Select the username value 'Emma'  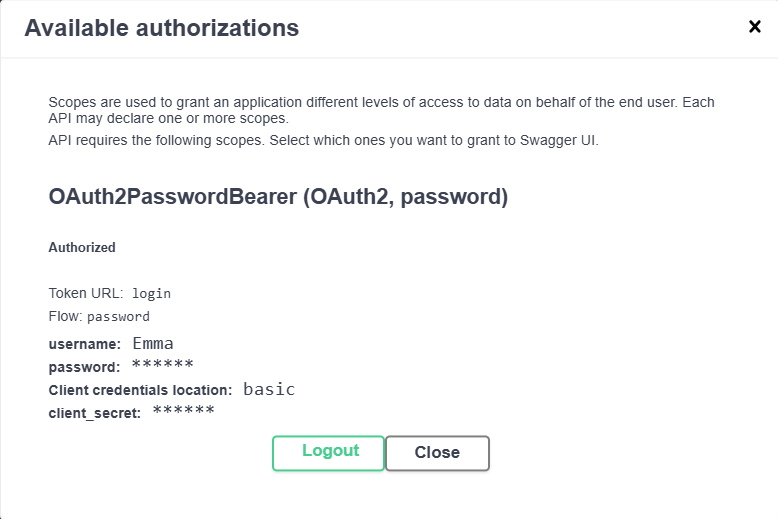153,344
